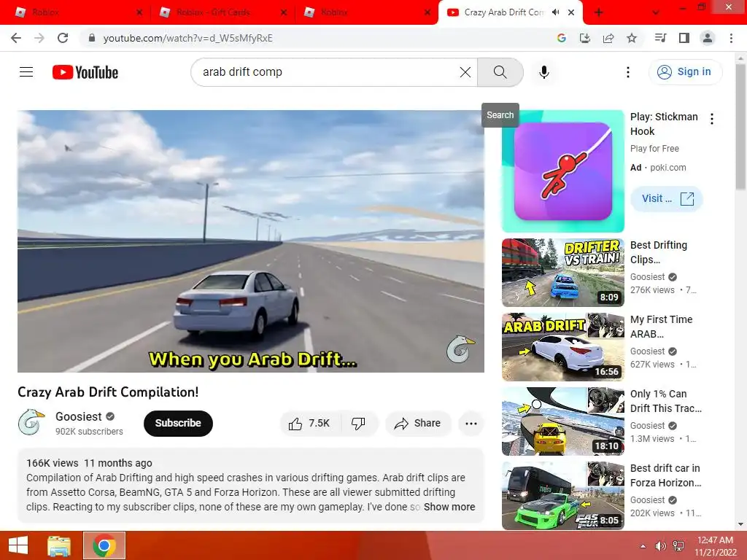Click the Google icon in address bar

561,38
